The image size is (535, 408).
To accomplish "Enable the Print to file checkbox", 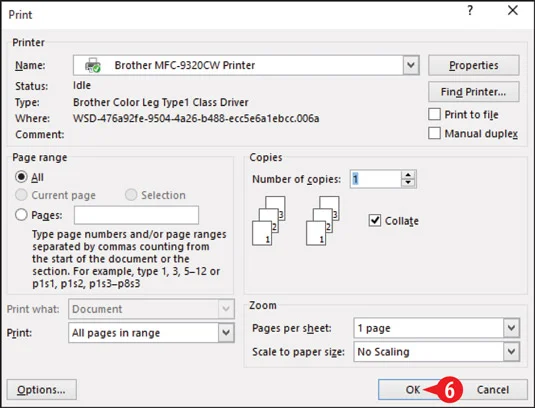I will tap(434, 114).
